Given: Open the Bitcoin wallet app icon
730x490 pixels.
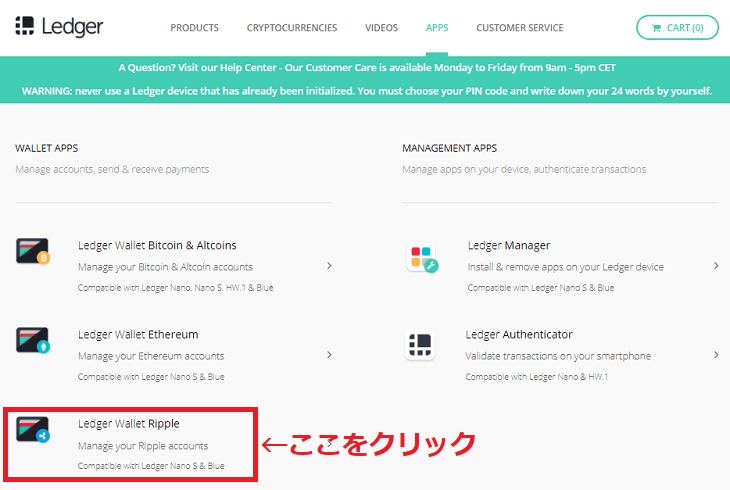Looking at the screenshot, I should [33, 252].
